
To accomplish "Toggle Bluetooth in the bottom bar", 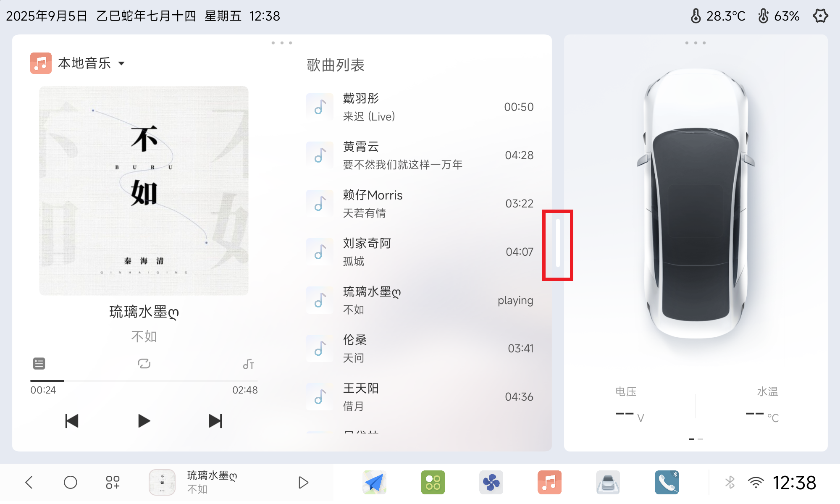I will (730, 482).
